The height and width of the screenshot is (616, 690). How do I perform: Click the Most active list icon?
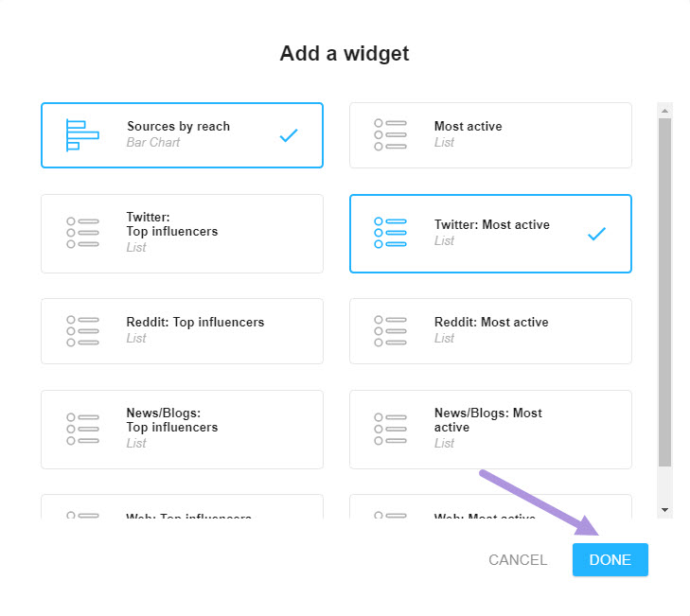[390, 135]
